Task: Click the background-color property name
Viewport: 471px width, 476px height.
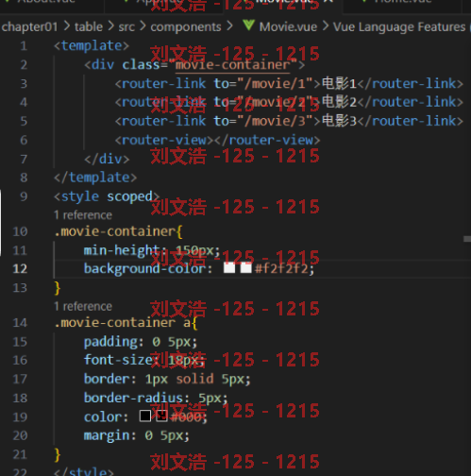Action: click(144, 268)
